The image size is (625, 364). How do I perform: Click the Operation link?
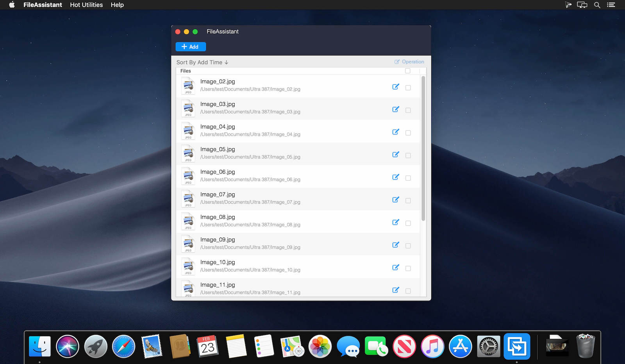(409, 62)
